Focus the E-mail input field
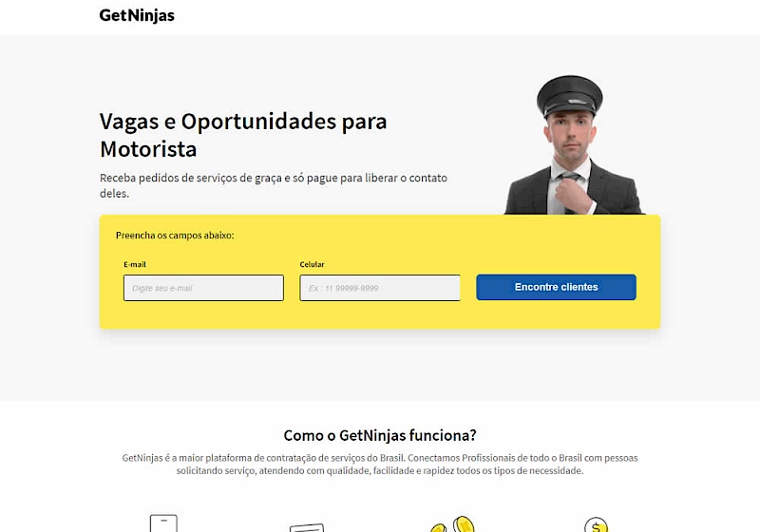This screenshot has height=532, width=760. [x=203, y=288]
